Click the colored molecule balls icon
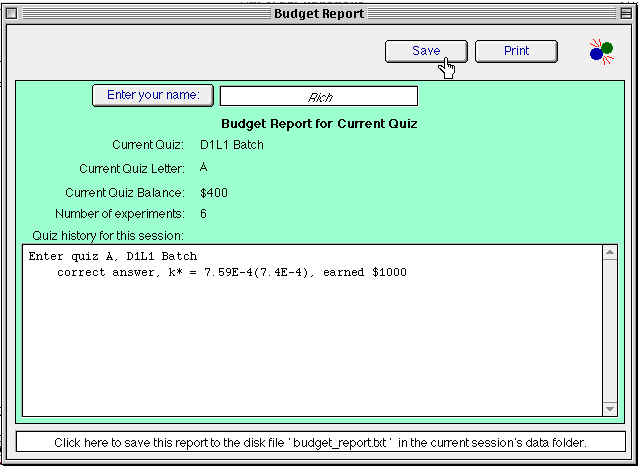This screenshot has height=467, width=639. click(601, 51)
